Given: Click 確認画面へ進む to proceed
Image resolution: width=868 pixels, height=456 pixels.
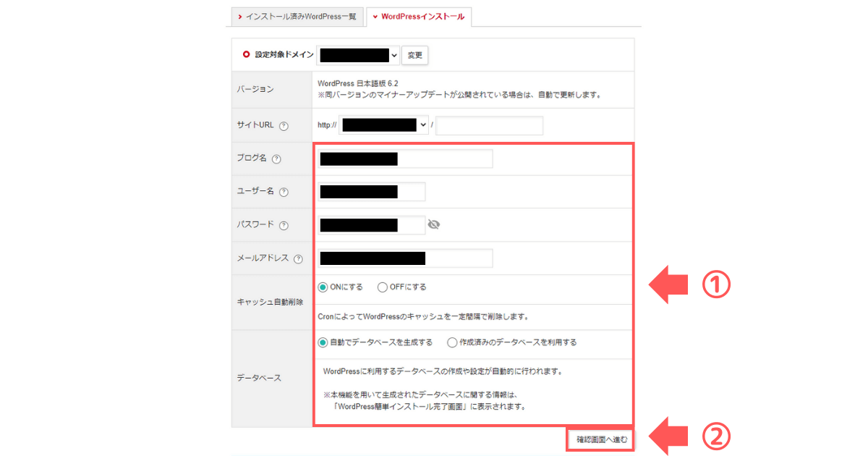Looking at the screenshot, I should (x=600, y=439).
